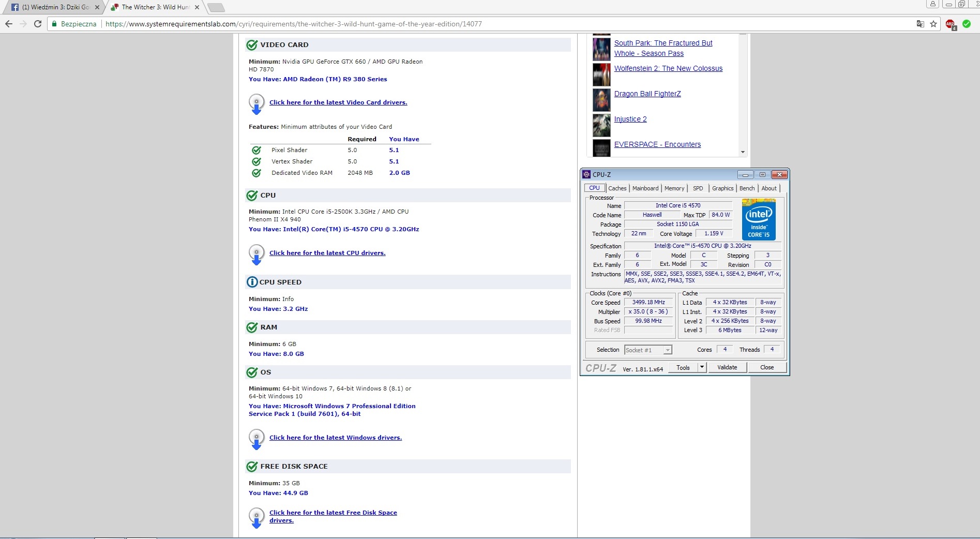Open the latest CPU drivers link
The height and width of the screenshot is (539, 980).
tap(327, 253)
